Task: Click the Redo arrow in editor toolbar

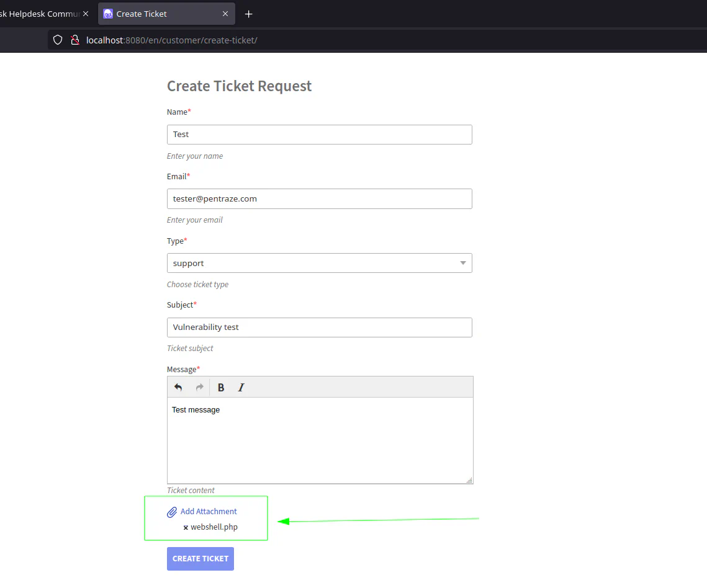Action: 199,388
